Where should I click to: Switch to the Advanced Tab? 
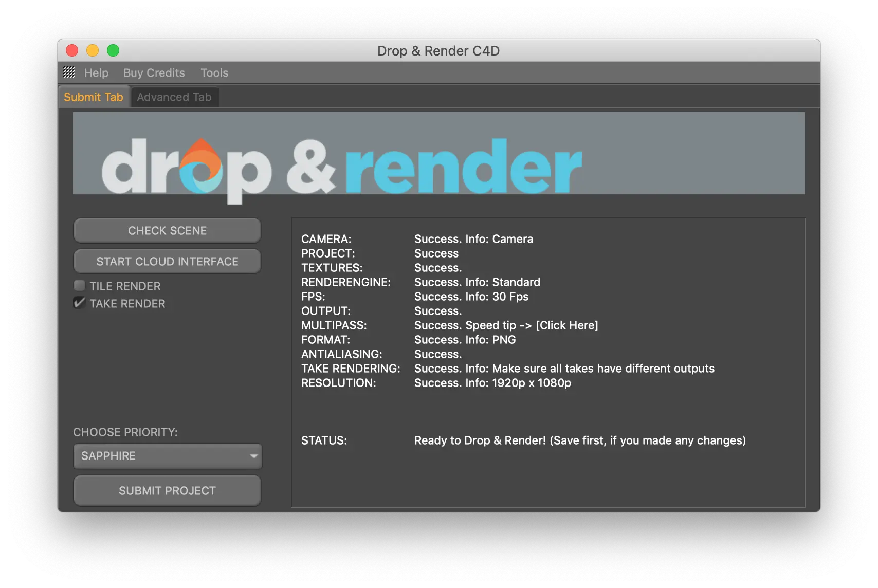[x=174, y=97]
